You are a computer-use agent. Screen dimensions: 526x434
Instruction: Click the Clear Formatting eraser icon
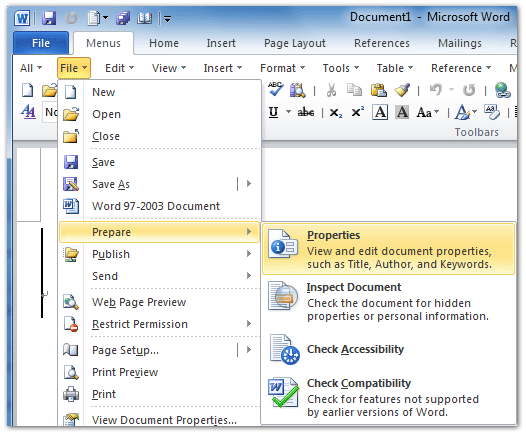[492, 112]
